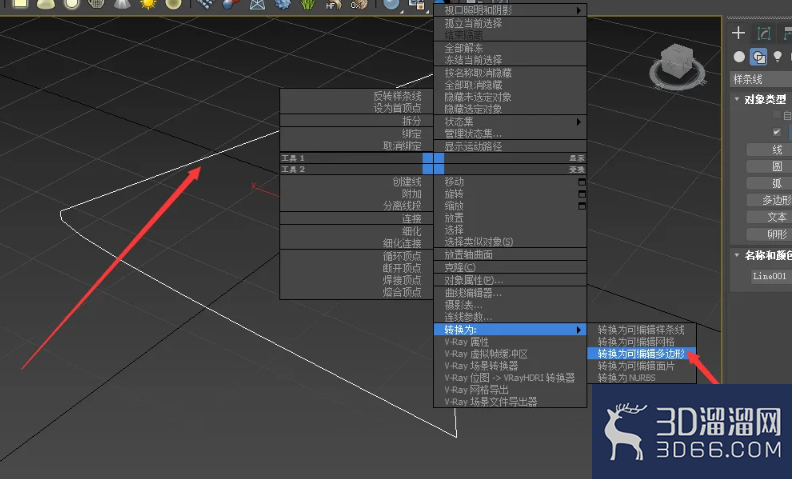Choose 转换为可编辑网格
This screenshot has height=479, width=792.
coord(641,342)
